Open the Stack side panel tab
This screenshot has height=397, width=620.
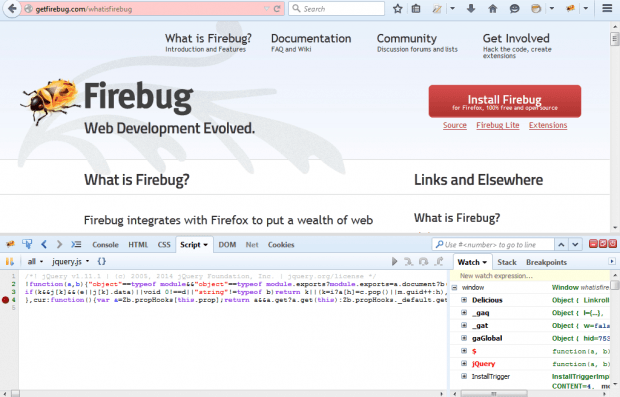[507, 262]
